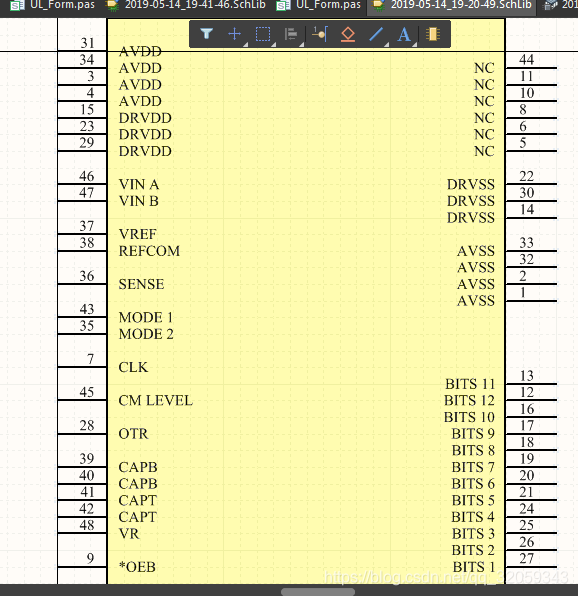This screenshot has height=596, width=578.
Task: Choose the rectangular selection lasso tool
Action: pyautogui.click(x=263, y=34)
